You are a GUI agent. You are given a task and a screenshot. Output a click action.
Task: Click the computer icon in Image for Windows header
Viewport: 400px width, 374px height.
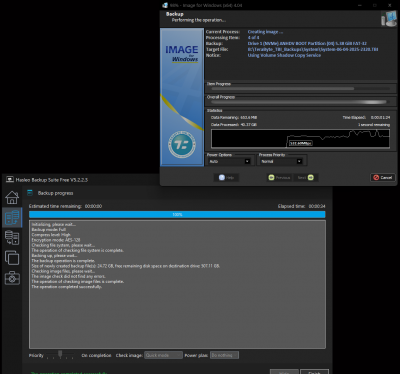pos(388,18)
